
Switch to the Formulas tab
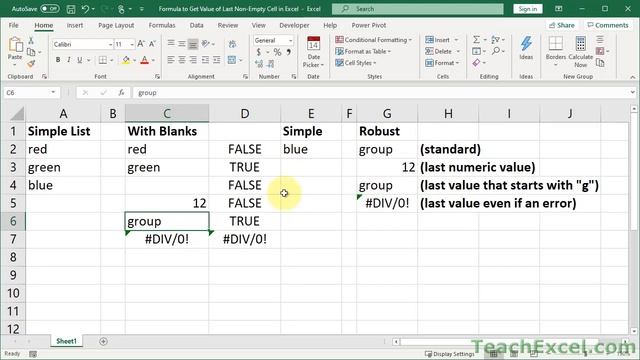(162, 25)
